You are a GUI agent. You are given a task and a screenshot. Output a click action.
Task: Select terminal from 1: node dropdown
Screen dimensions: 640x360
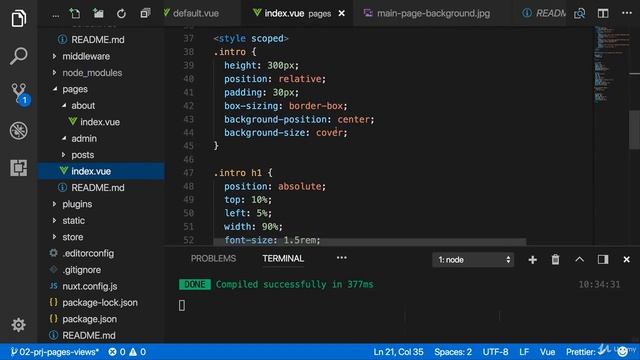tap(473, 260)
